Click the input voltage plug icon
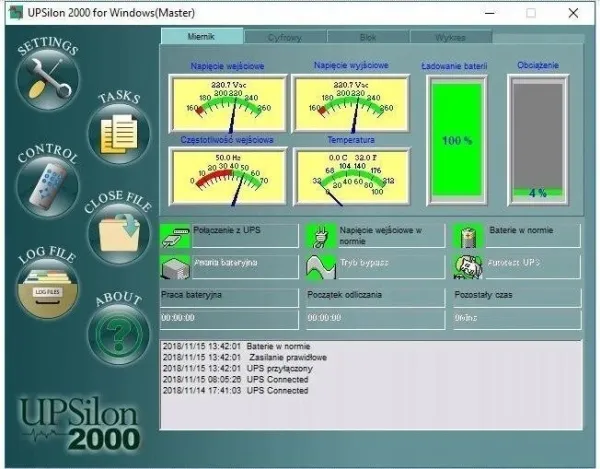Image resolution: width=600 pixels, height=469 pixels. 320,236
